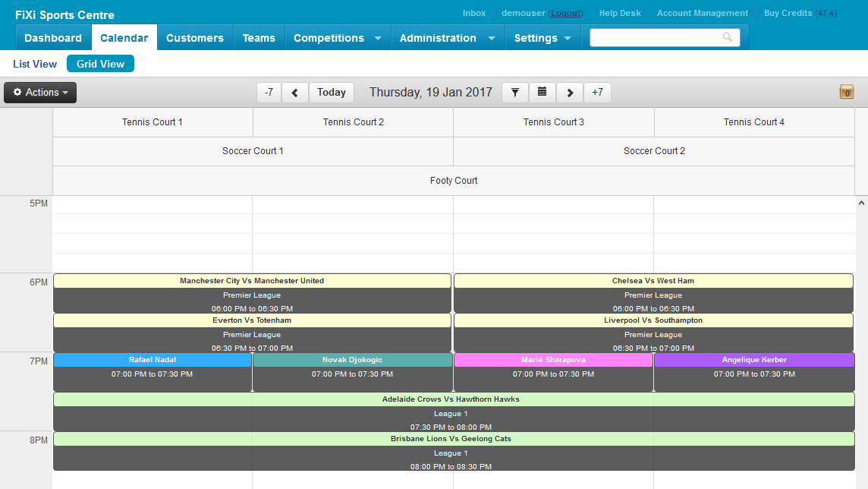Click the Today button
Screen dimensions: 868x489
332,93
